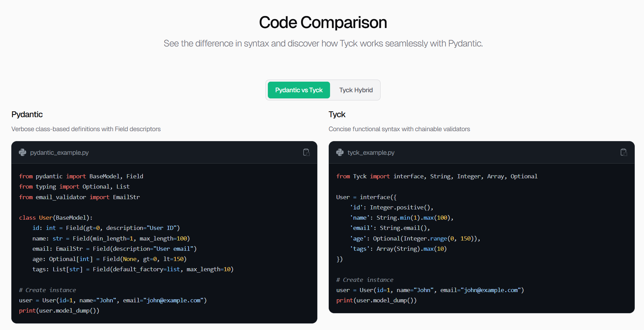Click the 'from email_validator import EmailStr' line
Image resolution: width=644 pixels, height=330 pixels.
(80, 197)
